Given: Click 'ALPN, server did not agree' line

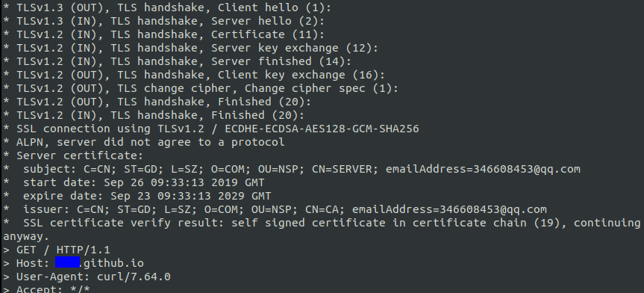Looking at the screenshot, I should (144, 142).
